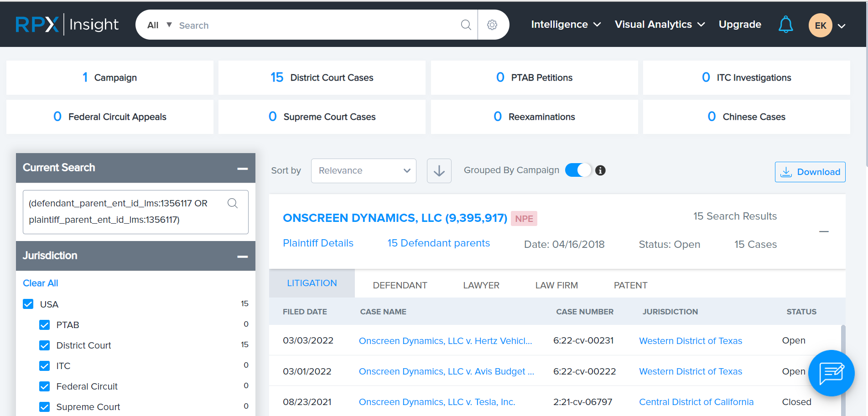Image resolution: width=868 pixels, height=416 pixels.
Task: Switch to the PATENT tab
Action: 630,285
